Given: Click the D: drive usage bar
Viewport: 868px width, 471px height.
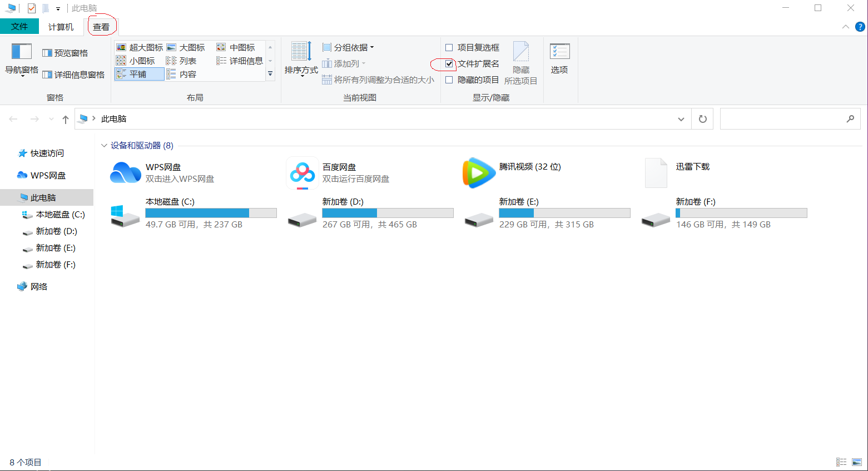Looking at the screenshot, I should coord(388,213).
